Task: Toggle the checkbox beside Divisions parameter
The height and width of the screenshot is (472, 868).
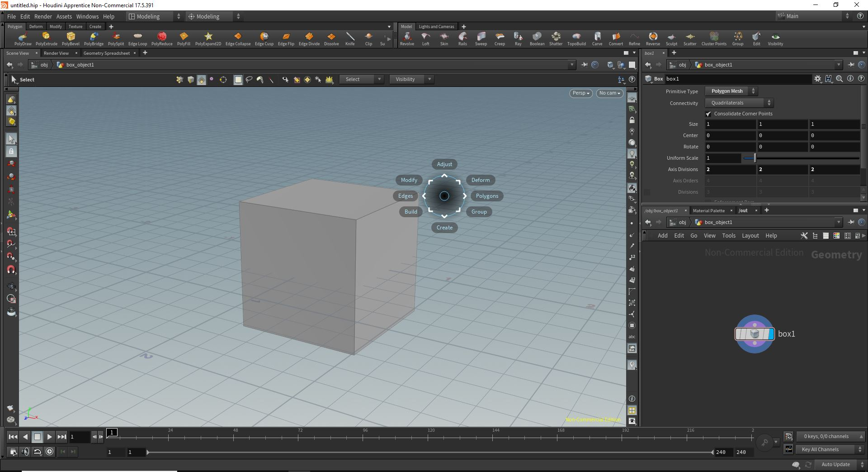Action: [647, 192]
